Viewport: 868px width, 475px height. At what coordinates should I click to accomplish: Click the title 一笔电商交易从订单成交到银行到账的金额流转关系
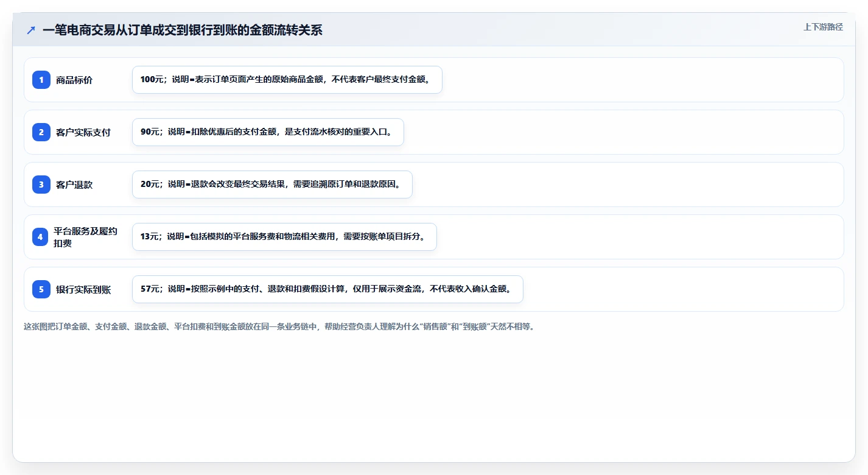click(x=183, y=30)
